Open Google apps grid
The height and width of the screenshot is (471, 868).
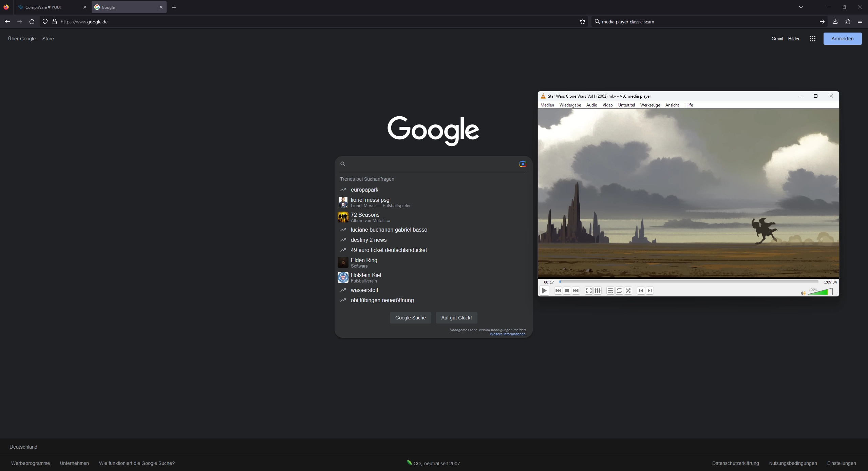pyautogui.click(x=813, y=39)
